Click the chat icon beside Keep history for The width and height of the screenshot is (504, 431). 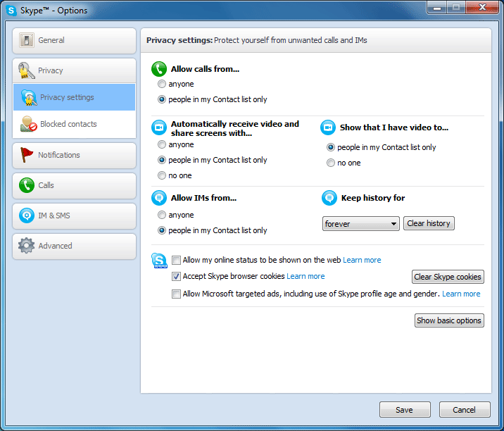(329, 198)
